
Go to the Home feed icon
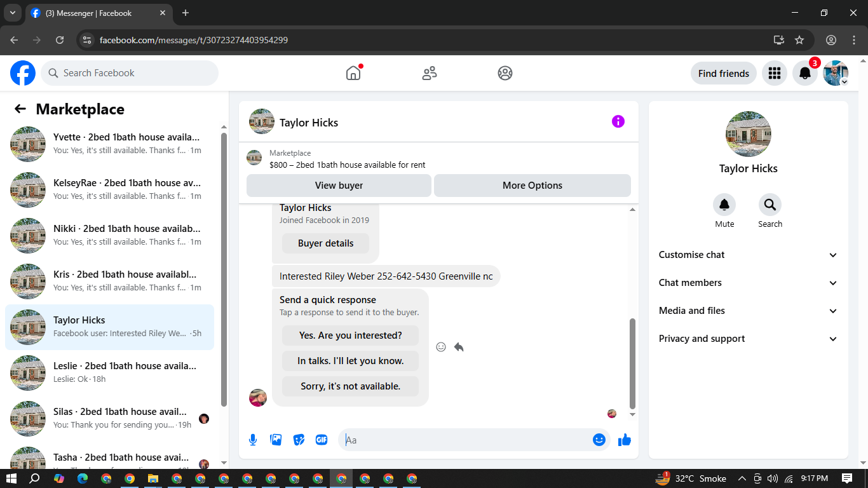tap(353, 73)
